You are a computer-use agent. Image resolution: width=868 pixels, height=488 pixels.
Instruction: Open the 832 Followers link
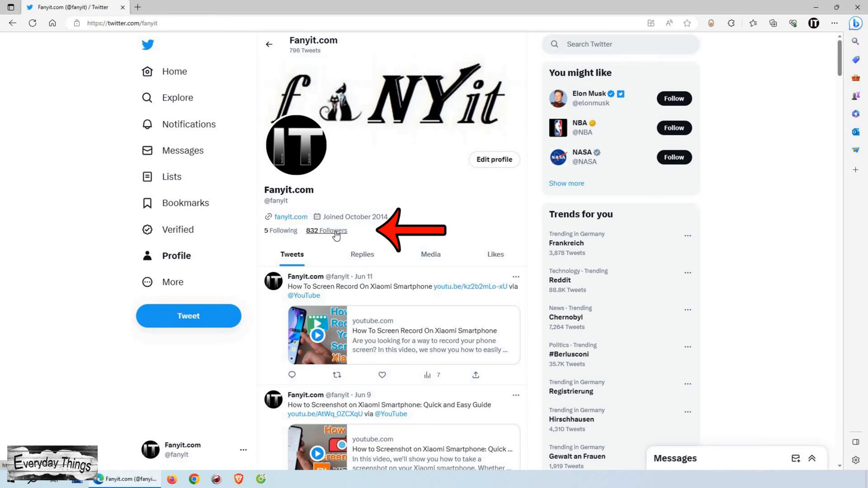[326, 230]
